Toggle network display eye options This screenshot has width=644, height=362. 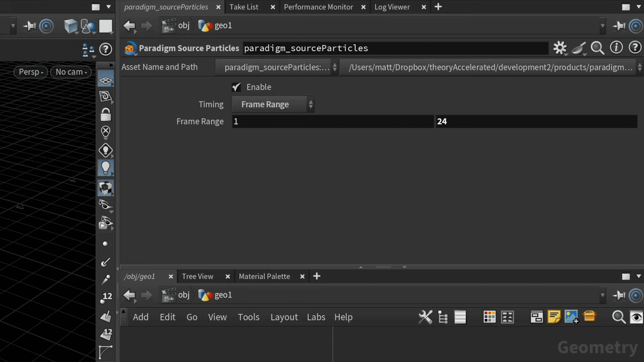click(636, 317)
